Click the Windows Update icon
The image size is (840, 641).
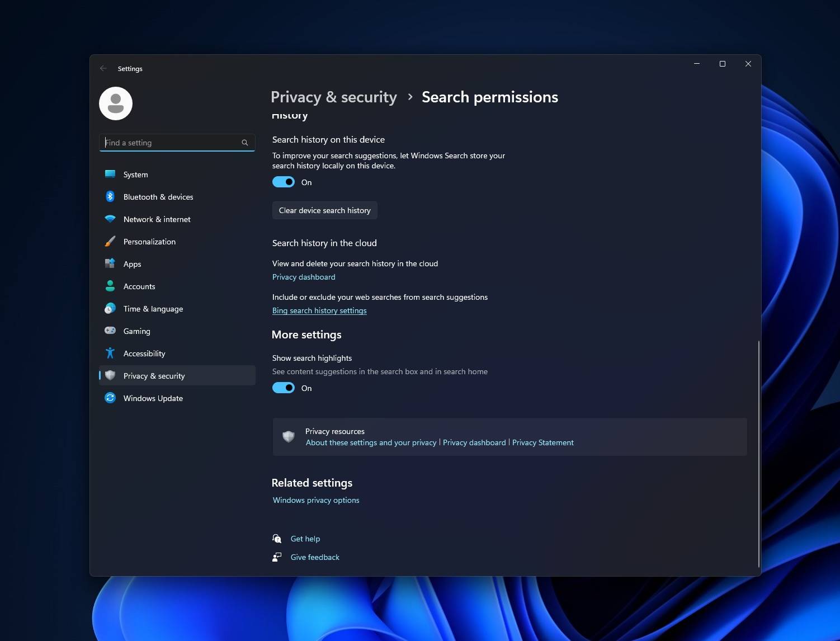110,398
